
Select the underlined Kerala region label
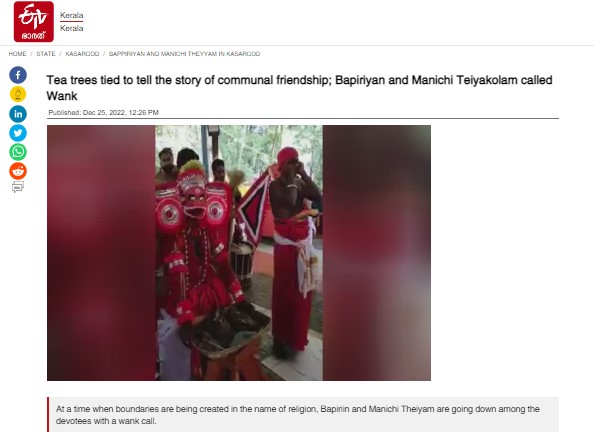pyautogui.click(x=72, y=16)
